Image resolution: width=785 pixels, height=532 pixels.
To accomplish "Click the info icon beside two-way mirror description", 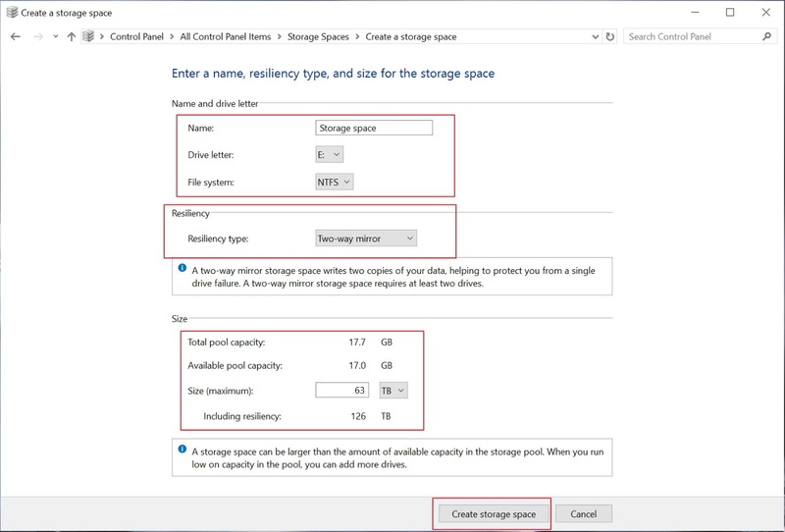I will [x=183, y=268].
